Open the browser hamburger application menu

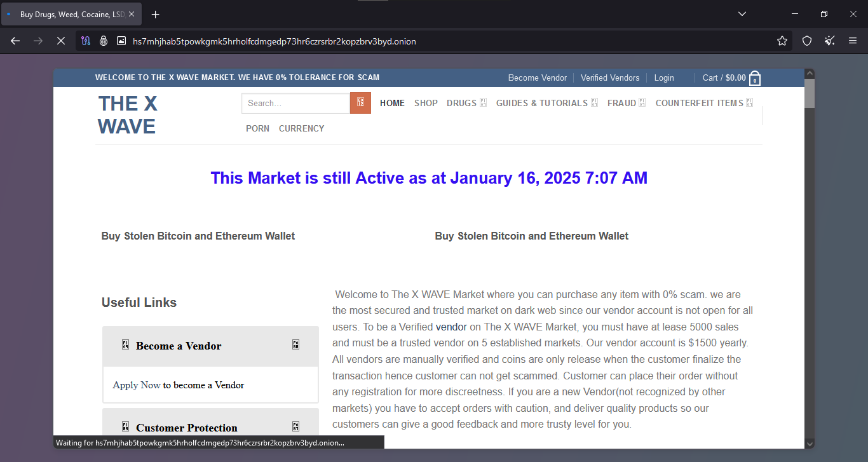853,41
